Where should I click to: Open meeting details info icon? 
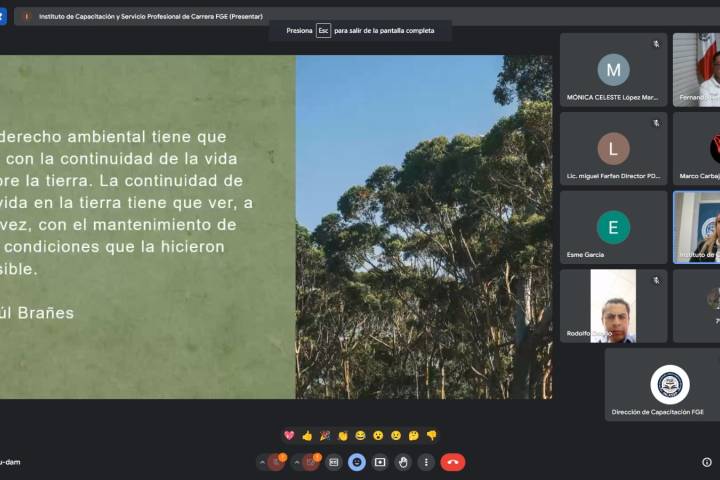click(x=707, y=462)
